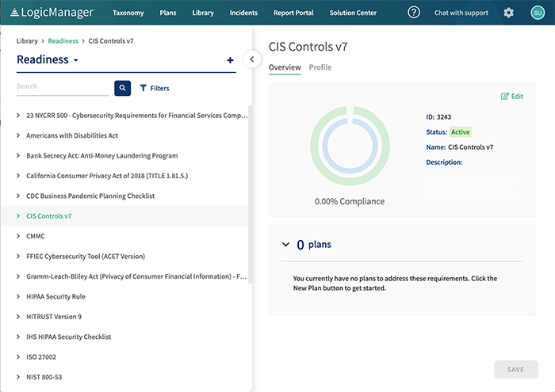
Task: Click the magnifier search button
Action: pyautogui.click(x=122, y=88)
